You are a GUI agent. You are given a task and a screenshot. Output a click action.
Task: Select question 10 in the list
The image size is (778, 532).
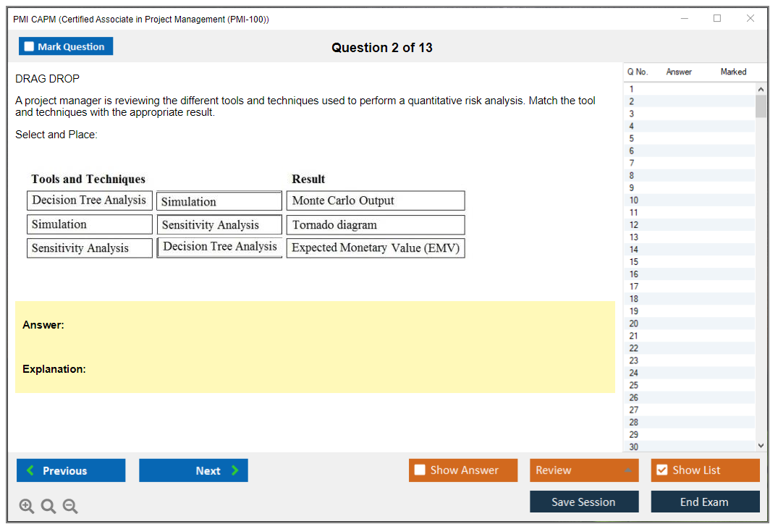point(634,200)
